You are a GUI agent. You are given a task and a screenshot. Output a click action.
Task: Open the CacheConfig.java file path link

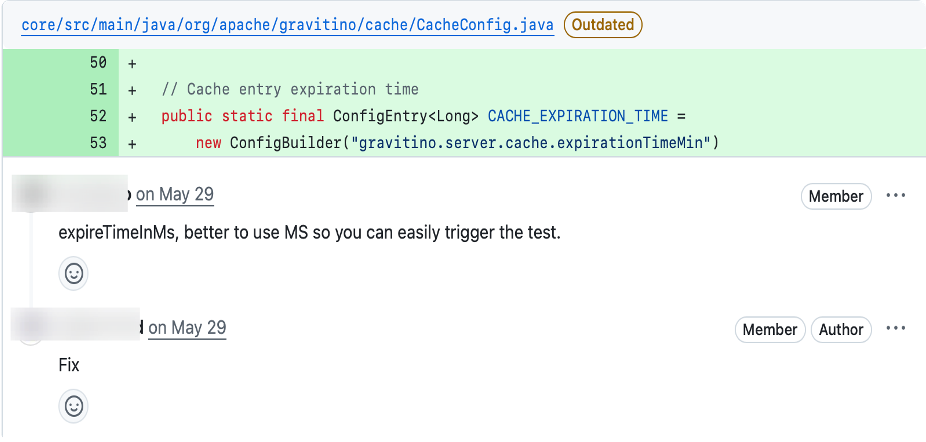[288, 25]
